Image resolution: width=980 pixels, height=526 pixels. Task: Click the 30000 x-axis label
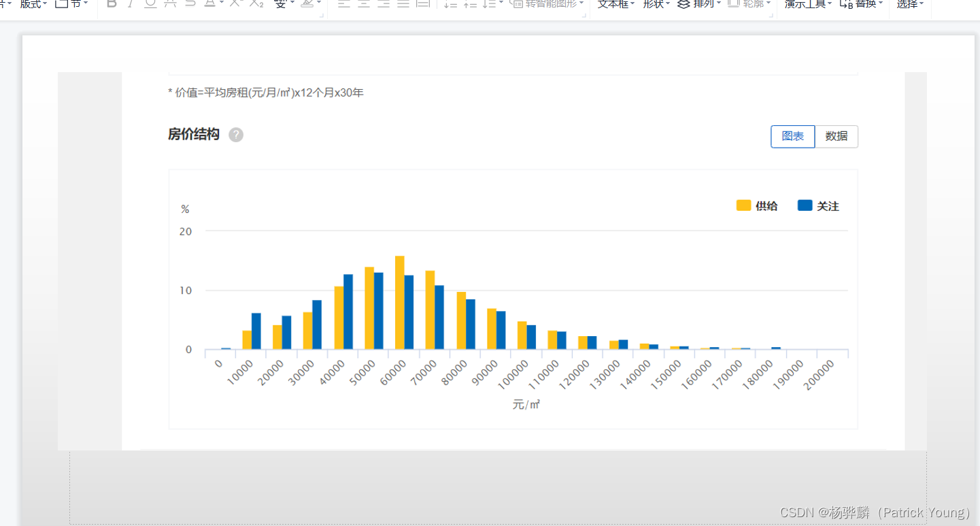click(301, 372)
